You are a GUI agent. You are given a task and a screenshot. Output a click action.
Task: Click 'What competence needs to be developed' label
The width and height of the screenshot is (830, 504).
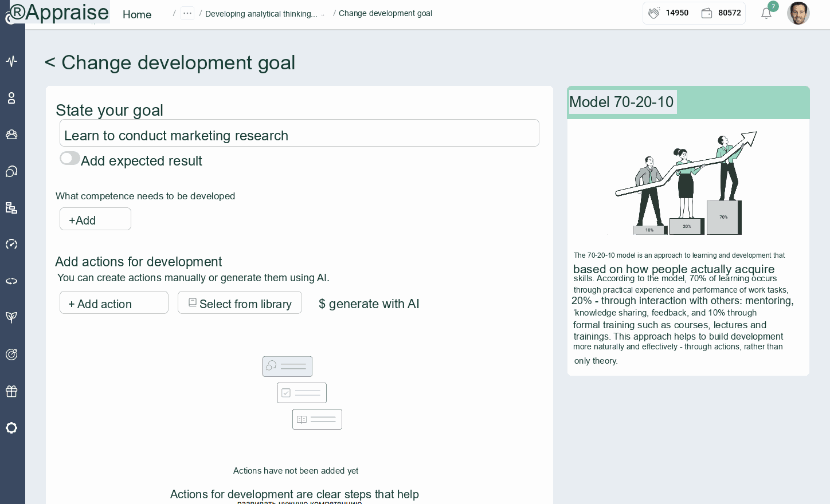[145, 196]
